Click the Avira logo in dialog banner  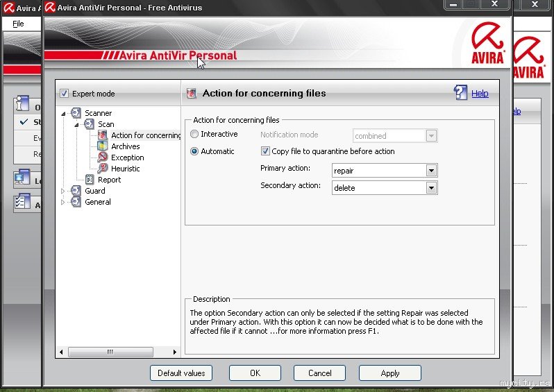click(x=487, y=43)
